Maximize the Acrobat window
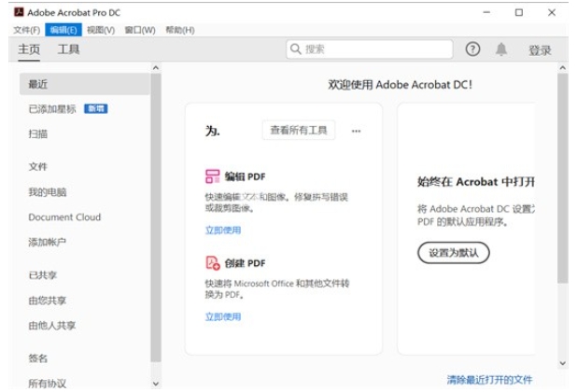This screenshot has width=577, height=392. (x=519, y=12)
